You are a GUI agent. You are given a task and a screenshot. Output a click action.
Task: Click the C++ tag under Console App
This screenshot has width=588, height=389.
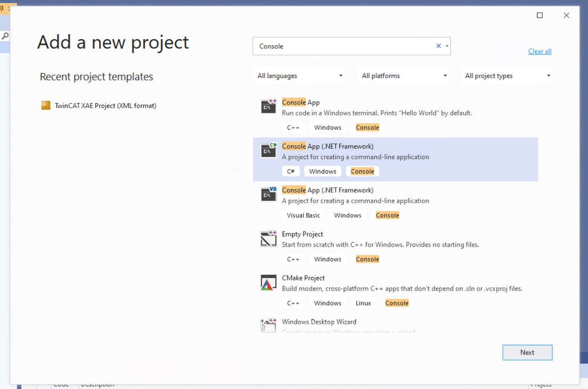pyautogui.click(x=293, y=128)
